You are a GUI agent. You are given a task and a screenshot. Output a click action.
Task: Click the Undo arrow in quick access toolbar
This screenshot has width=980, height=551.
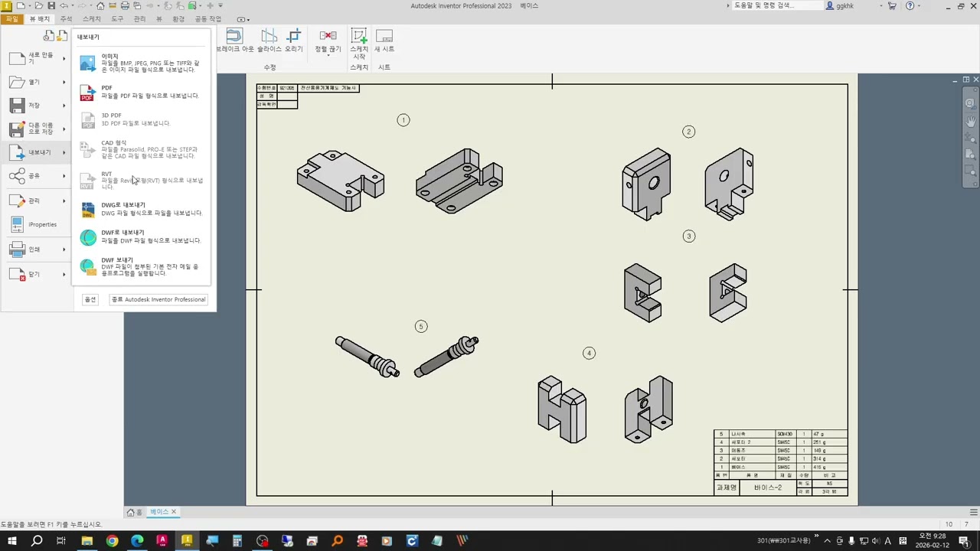coord(64,6)
